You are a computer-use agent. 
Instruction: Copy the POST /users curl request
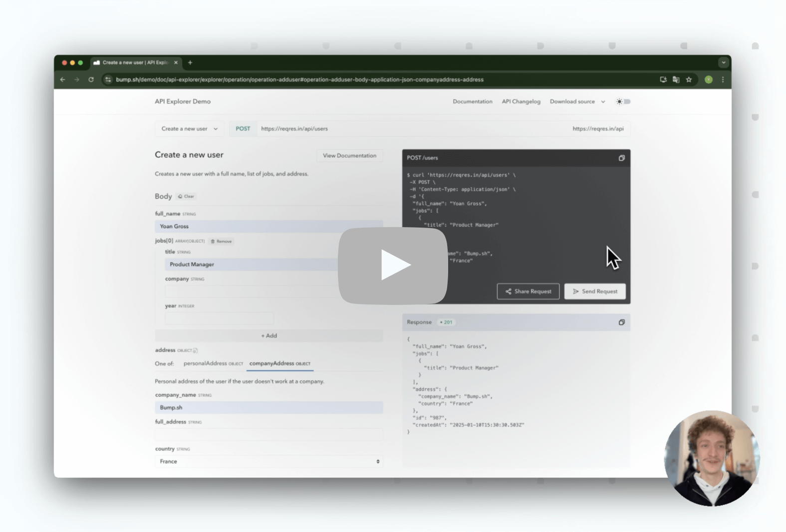pyautogui.click(x=622, y=158)
